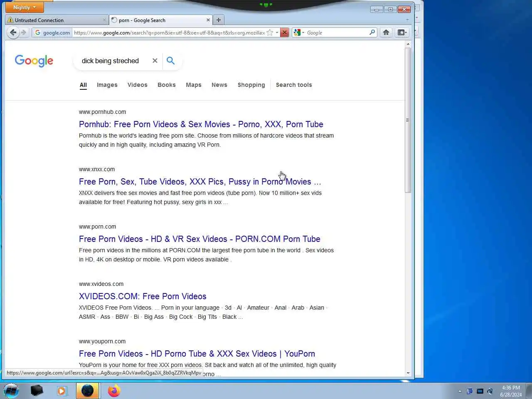This screenshot has height=399, width=532.
Task: Close the Untrusted Connection tab
Action: click(x=104, y=20)
